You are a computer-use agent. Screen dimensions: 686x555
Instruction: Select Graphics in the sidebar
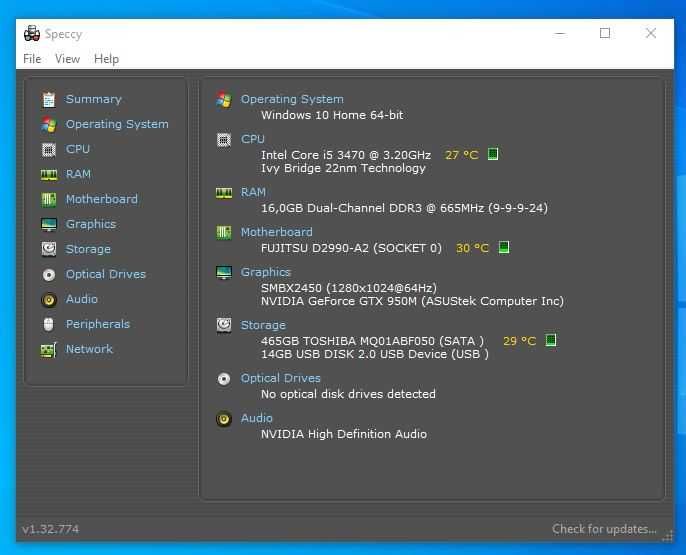point(91,224)
